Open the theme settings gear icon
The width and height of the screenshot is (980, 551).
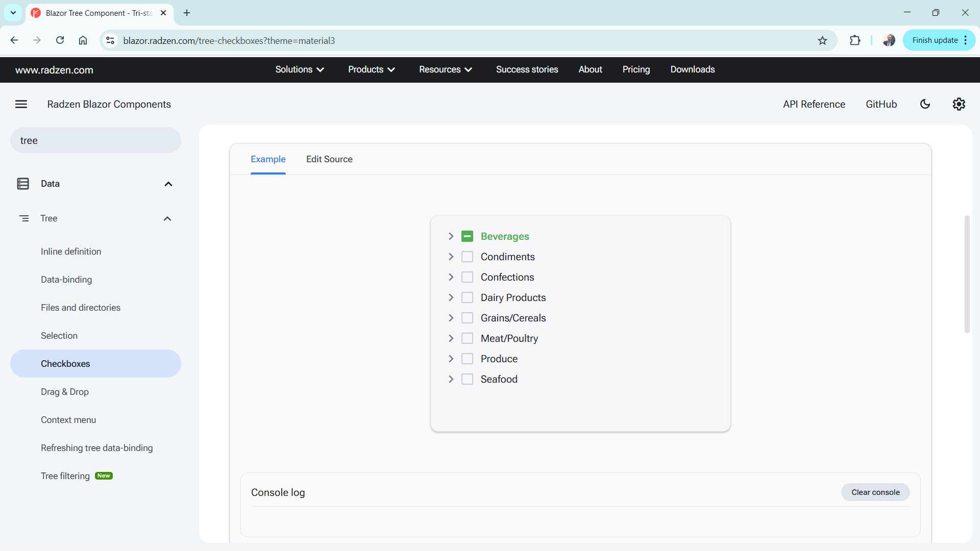tap(959, 104)
